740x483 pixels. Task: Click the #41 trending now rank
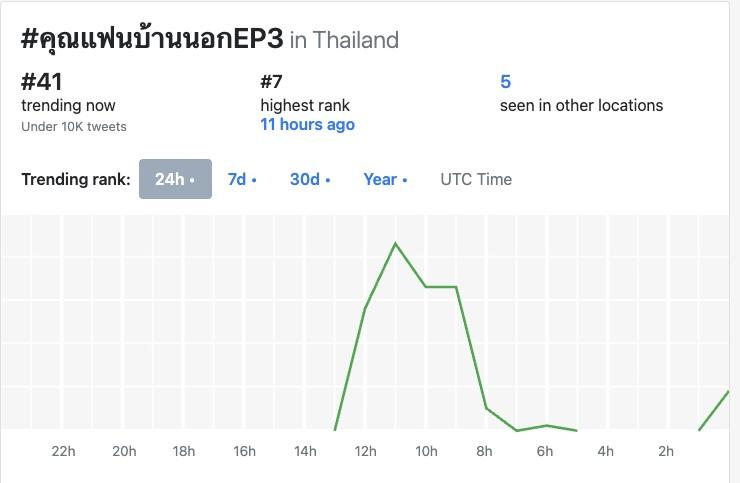(42, 82)
